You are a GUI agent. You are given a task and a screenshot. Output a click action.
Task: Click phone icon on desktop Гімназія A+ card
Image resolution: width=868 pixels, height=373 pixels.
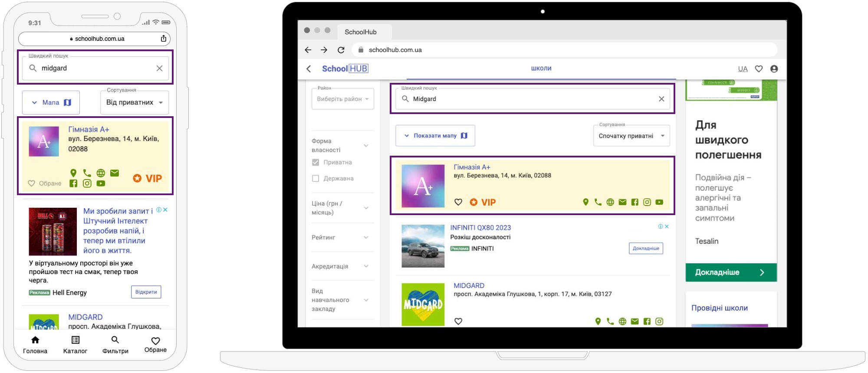[x=598, y=202]
